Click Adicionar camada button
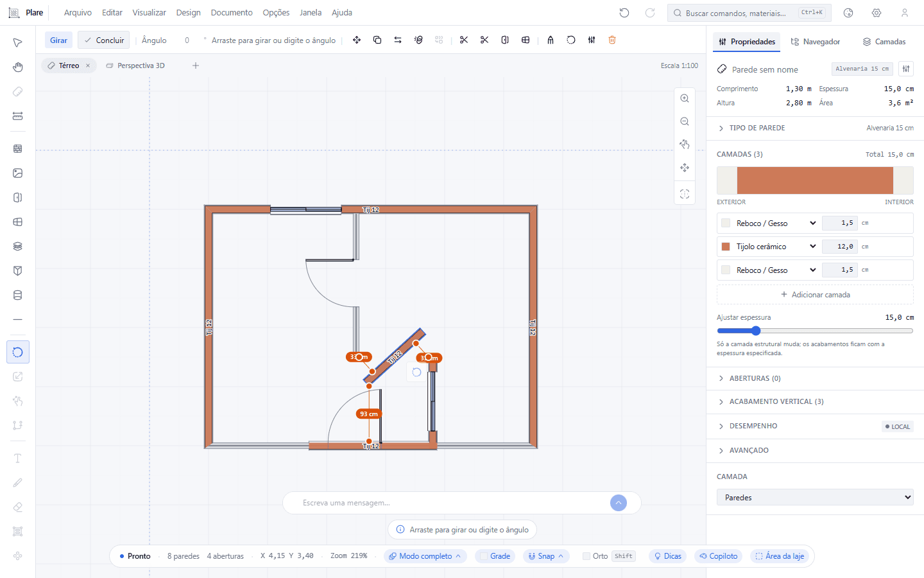924x578 pixels. [815, 295]
